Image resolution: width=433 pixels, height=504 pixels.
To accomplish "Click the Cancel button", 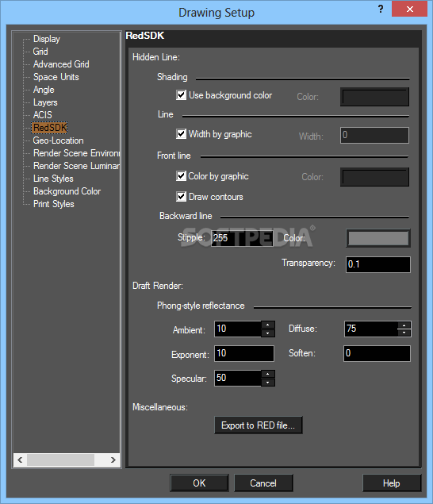I will (263, 483).
